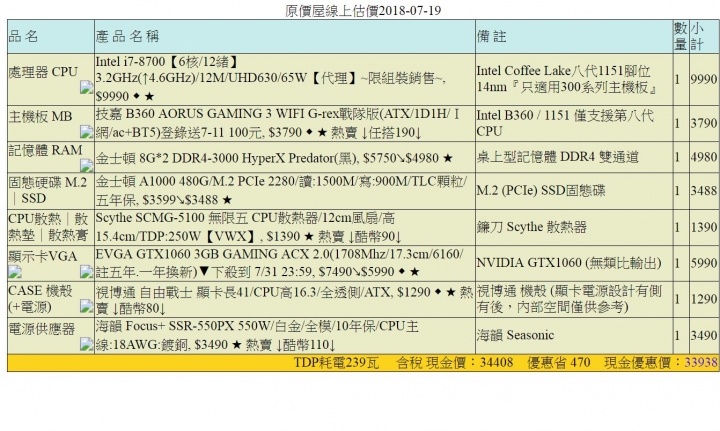Select the 處理器 CPU category label
Image resolution: width=720 pixels, height=431 pixels.
44,72
